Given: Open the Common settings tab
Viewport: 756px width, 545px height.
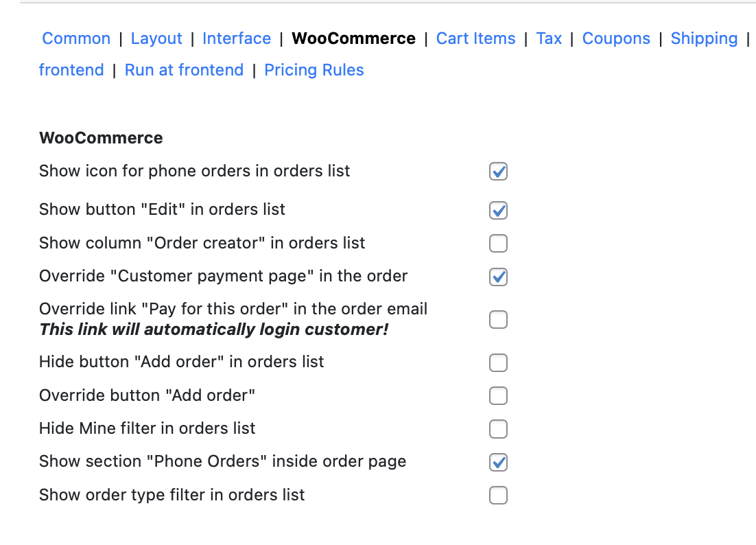Looking at the screenshot, I should pyautogui.click(x=76, y=38).
